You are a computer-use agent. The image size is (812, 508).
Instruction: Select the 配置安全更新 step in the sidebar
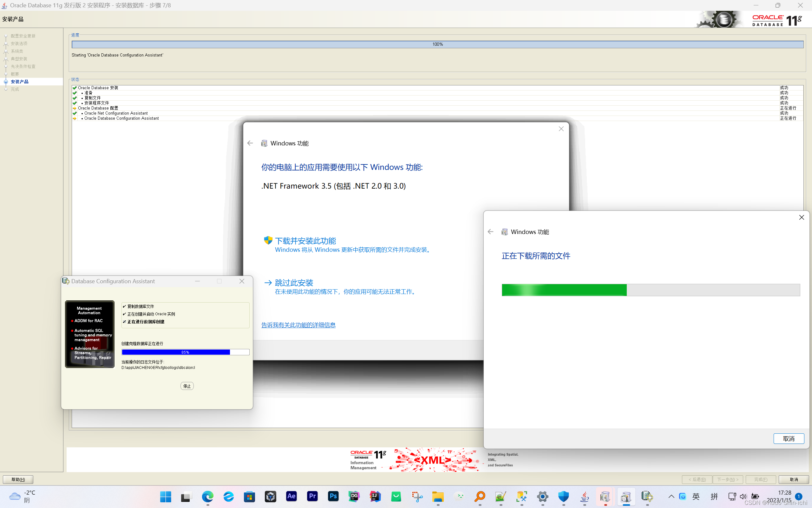click(x=23, y=36)
